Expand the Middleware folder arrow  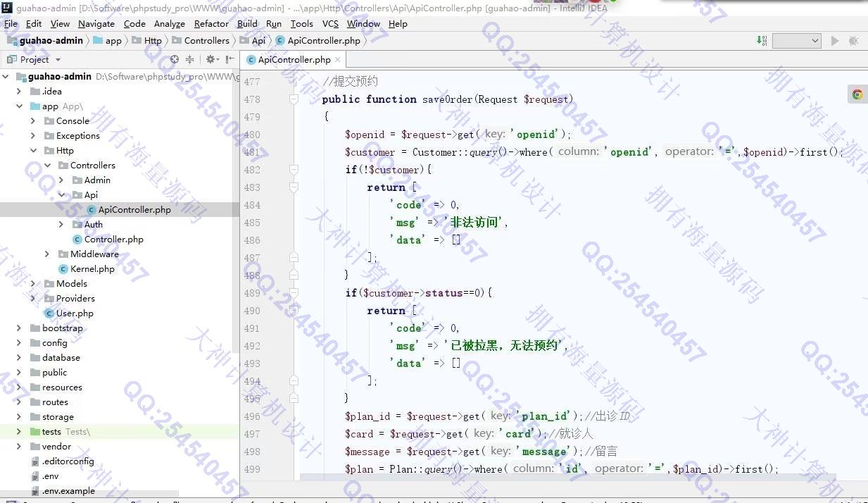(47, 254)
